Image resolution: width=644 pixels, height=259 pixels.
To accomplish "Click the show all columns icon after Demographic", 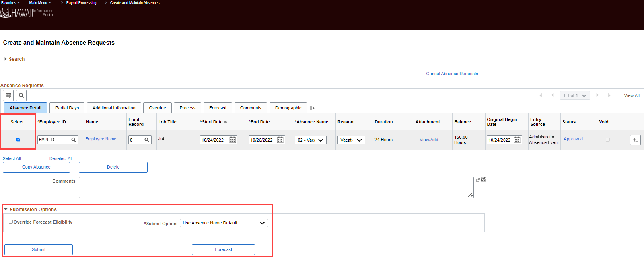I will click(x=312, y=108).
